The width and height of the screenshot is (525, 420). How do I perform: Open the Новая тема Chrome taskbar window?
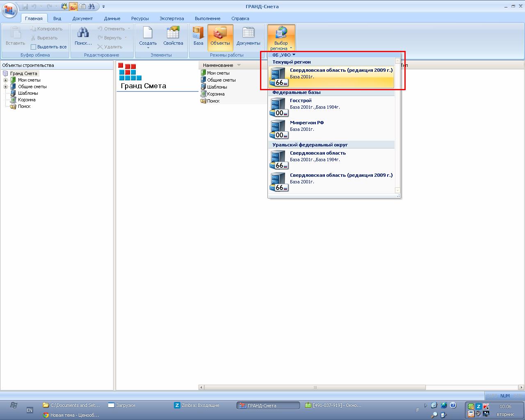[71, 415]
